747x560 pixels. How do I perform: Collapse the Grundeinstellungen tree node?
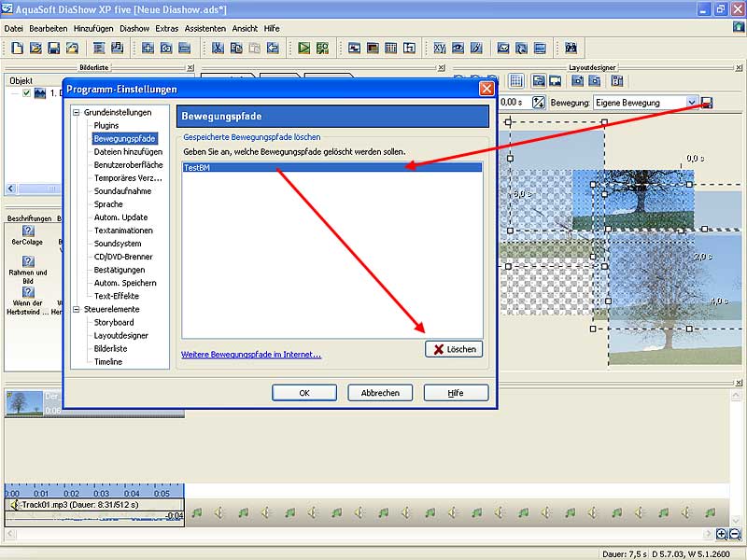[77, 112]
